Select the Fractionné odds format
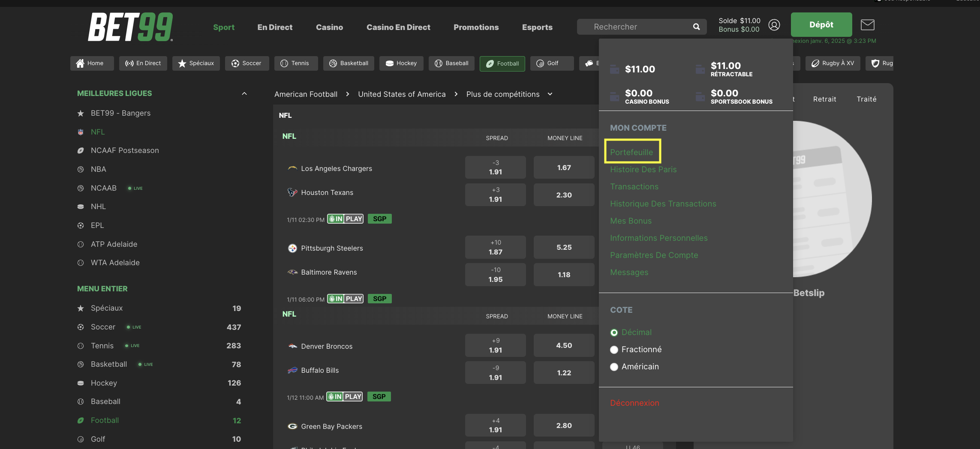980x449 pixels. pyautogui.click(x=636, y=350)
